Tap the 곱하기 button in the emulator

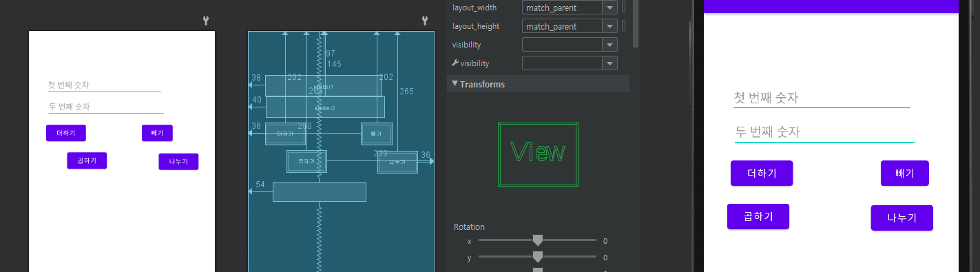tap(758, 216)
